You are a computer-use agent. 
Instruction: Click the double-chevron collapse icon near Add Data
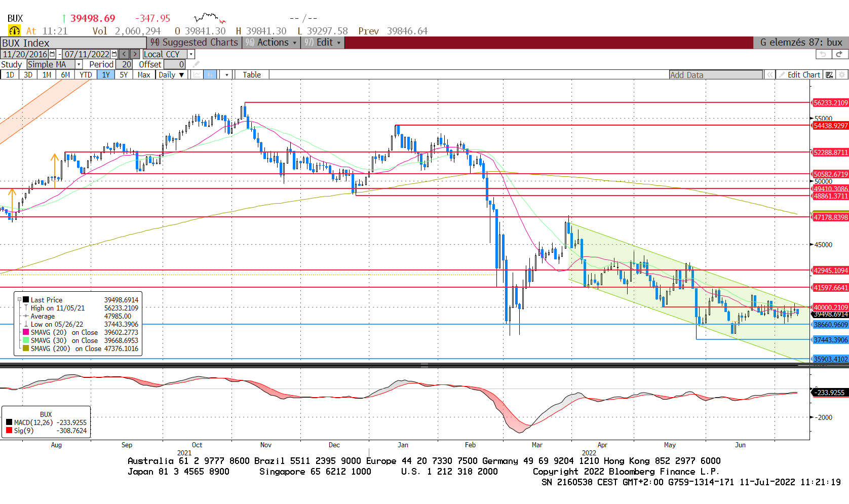[769, 75]
